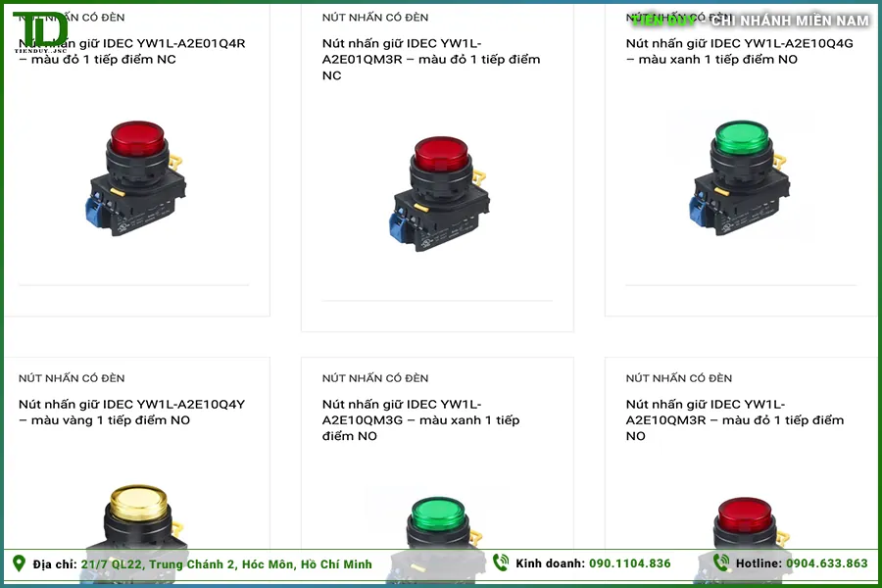
Task: Click NÚT NHẤN CÓ ĐÈN category above YW1L-A2E10QM3G
Action: [375, 378]
